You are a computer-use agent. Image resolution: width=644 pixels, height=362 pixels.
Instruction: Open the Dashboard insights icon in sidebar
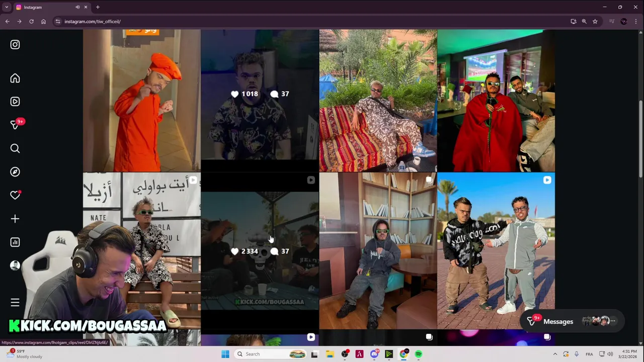tap(15, 242)
